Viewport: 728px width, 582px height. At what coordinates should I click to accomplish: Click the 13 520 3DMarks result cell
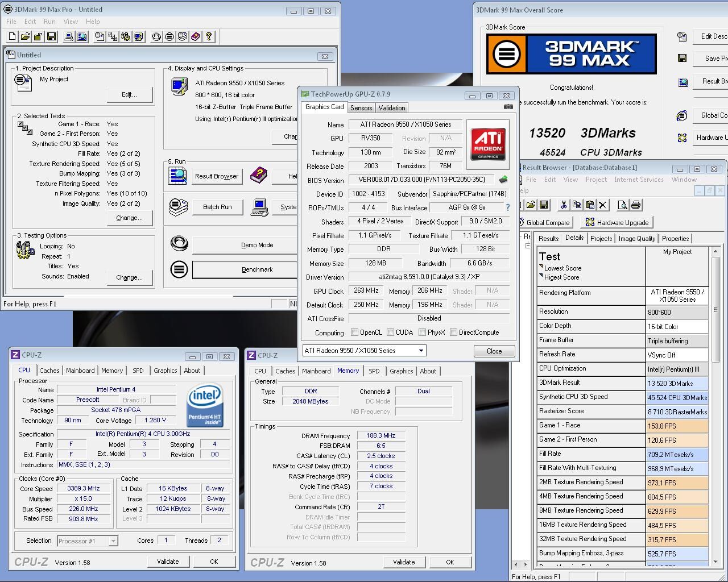pyautogui.click(x=677, y=383)
